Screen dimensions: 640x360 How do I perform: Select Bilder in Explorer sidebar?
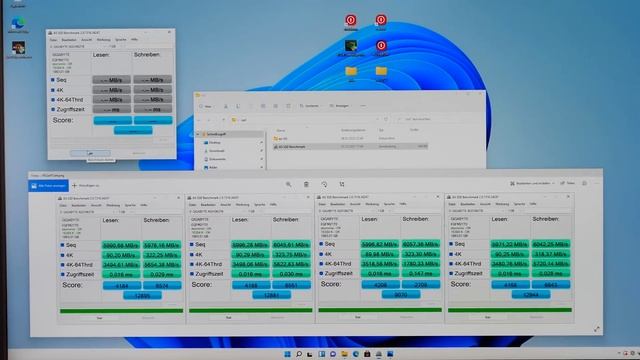[212, 167]
